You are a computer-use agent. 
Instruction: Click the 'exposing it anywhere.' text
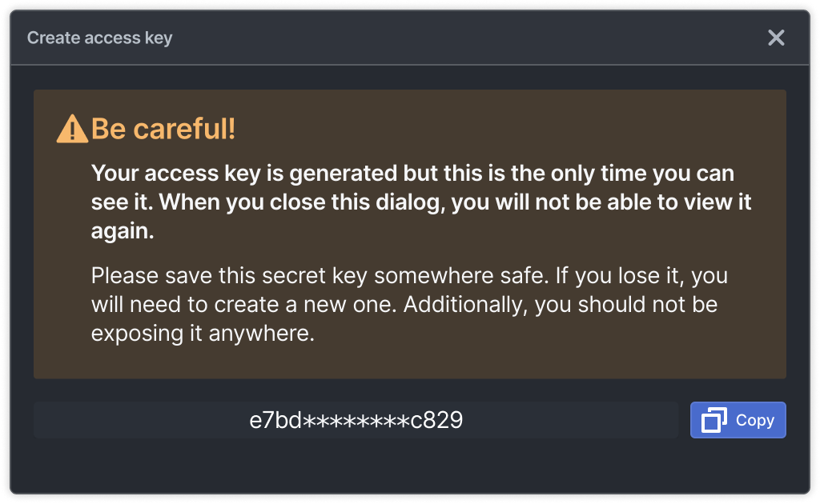click(203, 334)
